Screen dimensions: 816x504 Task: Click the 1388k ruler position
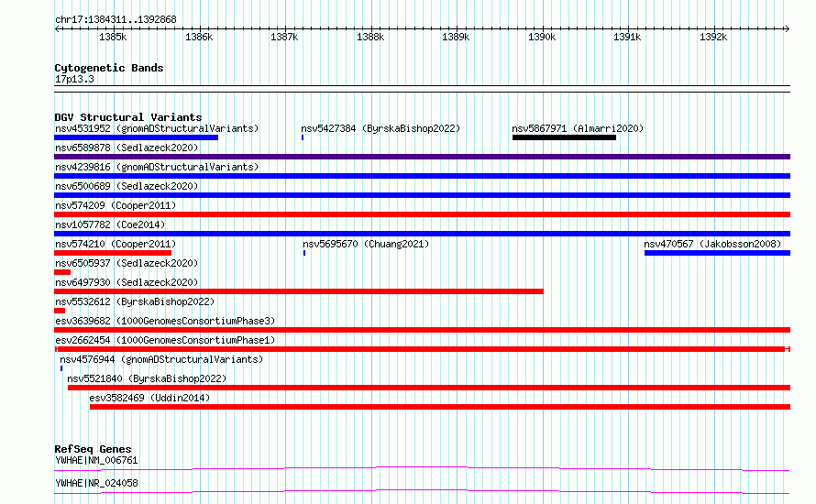click(370, 37)
